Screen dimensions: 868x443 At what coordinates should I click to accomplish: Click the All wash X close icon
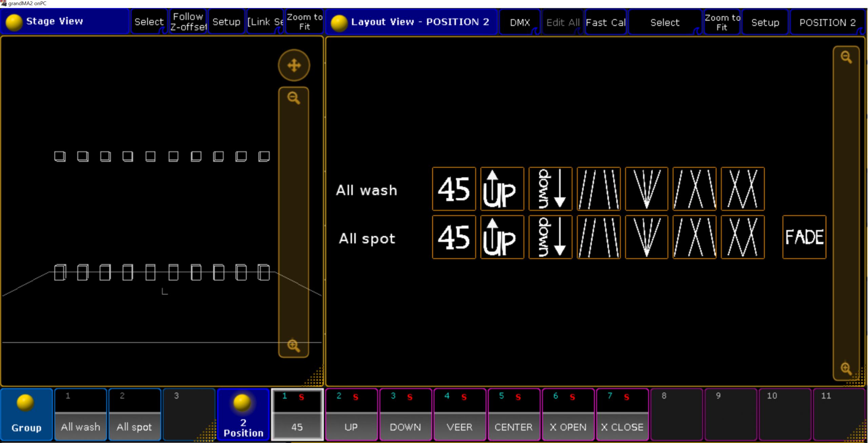point(743,189)
